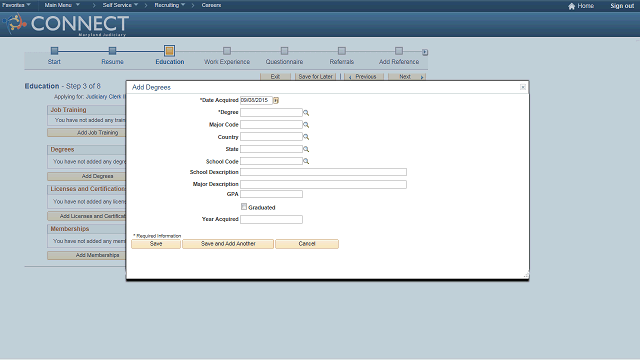Expand the Recruiting breadcrumb menu
Image resolution: width=640 pixels, height=360 pixels.
(x=170, y=5)
